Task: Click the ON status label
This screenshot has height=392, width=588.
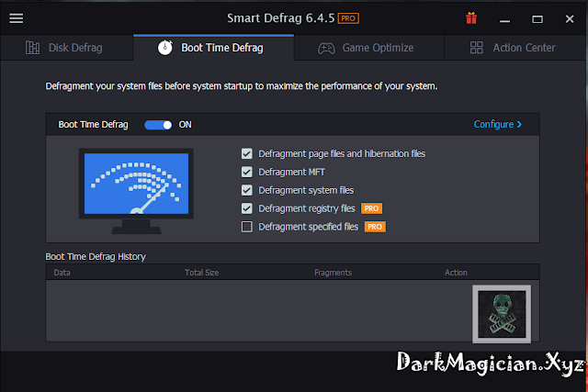Action: coord(185,125)
